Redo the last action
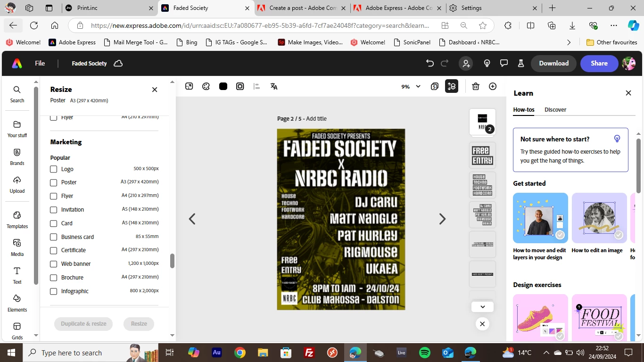 point(445,63)
